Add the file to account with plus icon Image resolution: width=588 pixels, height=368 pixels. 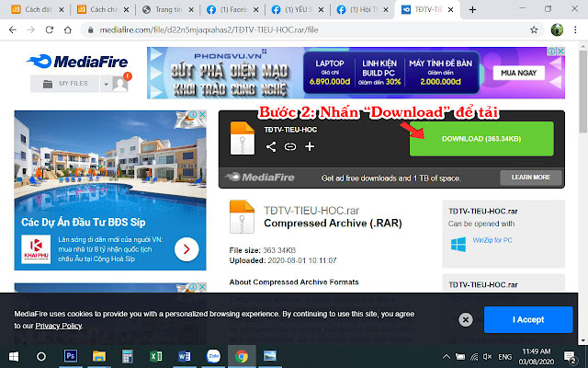310,146
